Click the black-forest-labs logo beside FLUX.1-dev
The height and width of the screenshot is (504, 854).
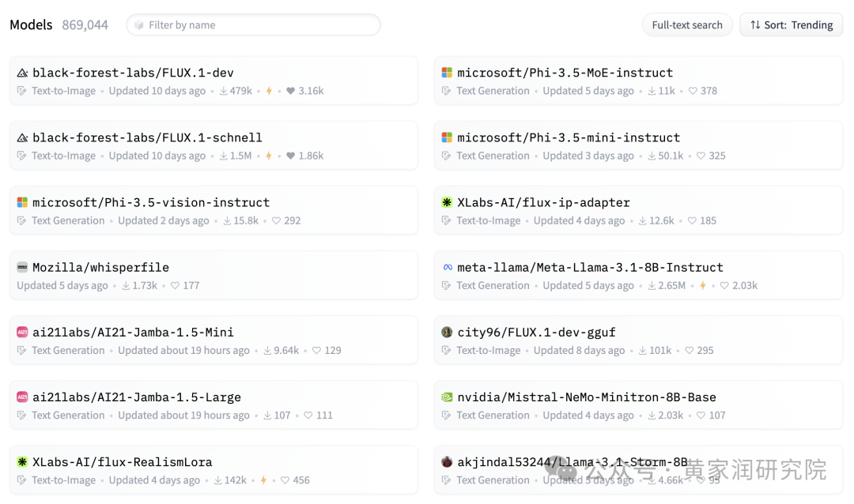pyautogui.click(x=22, y=73)
